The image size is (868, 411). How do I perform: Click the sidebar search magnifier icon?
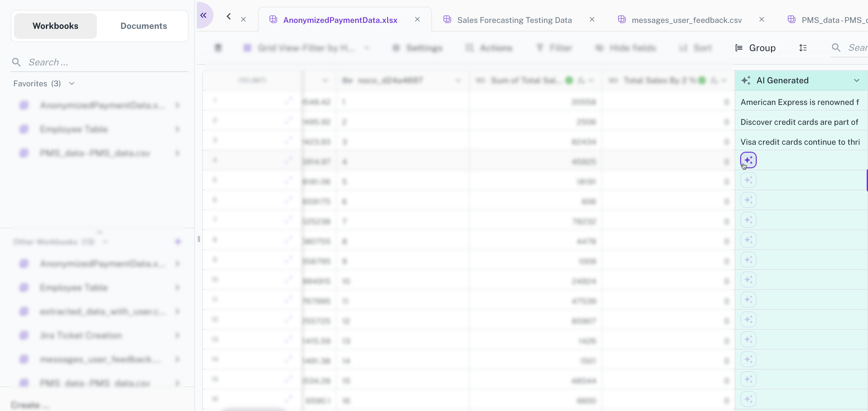(16, 62)
